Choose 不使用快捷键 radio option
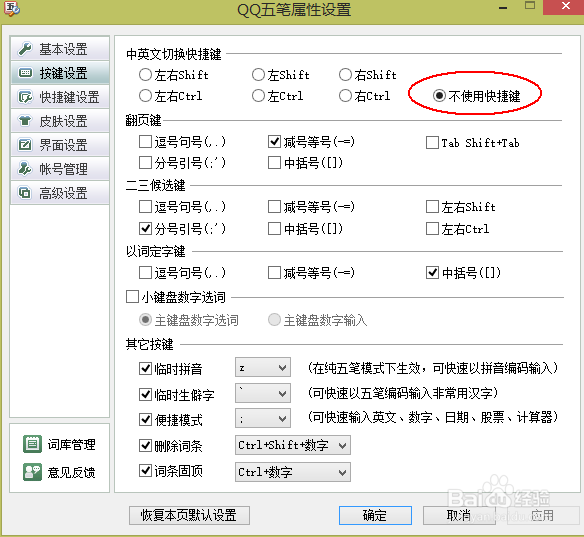The height and width of the screenshot is (537, 584). click(x=439, y=96)
